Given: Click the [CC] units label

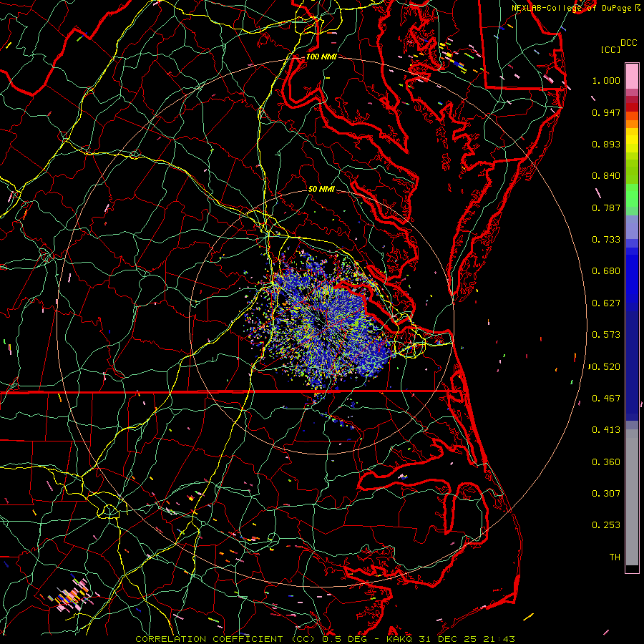Looking at the screenshot, I should point(610,49).
